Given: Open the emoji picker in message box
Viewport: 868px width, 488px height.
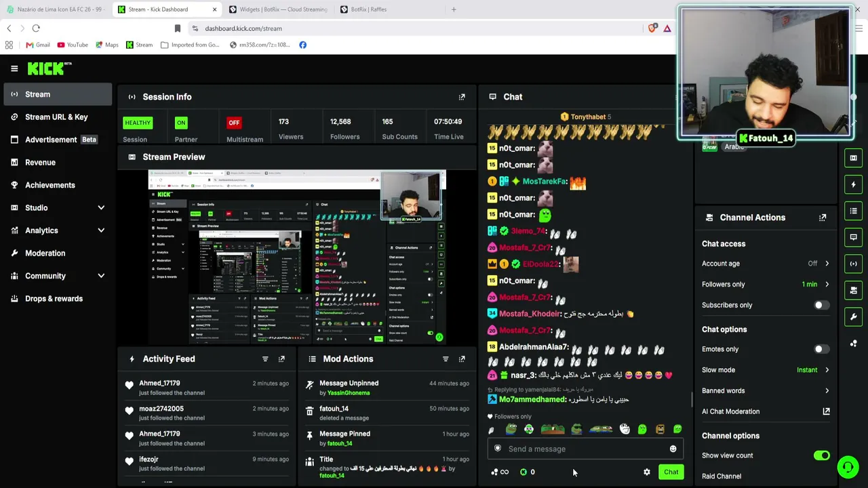Looking at the screenshot, I should click(673, 449).
